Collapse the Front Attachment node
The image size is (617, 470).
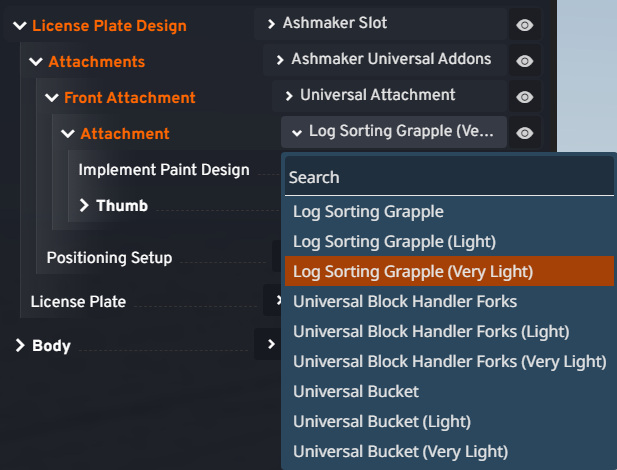pos(52,98)
